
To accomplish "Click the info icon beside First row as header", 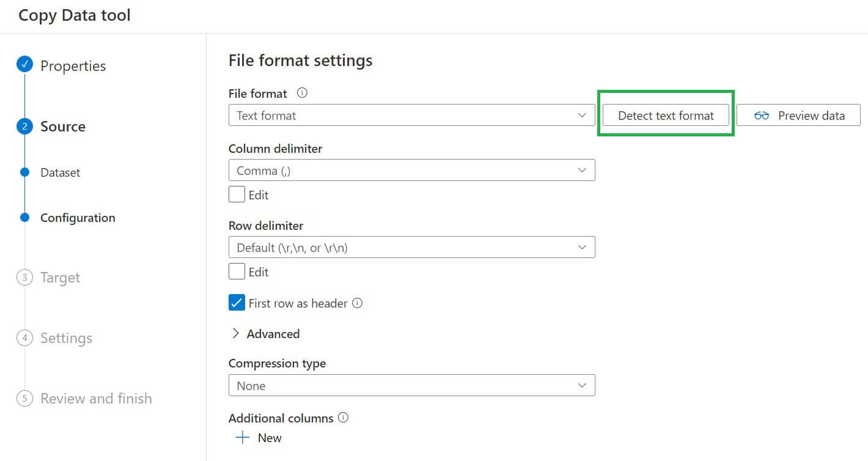I will click(x=358, y=303).
